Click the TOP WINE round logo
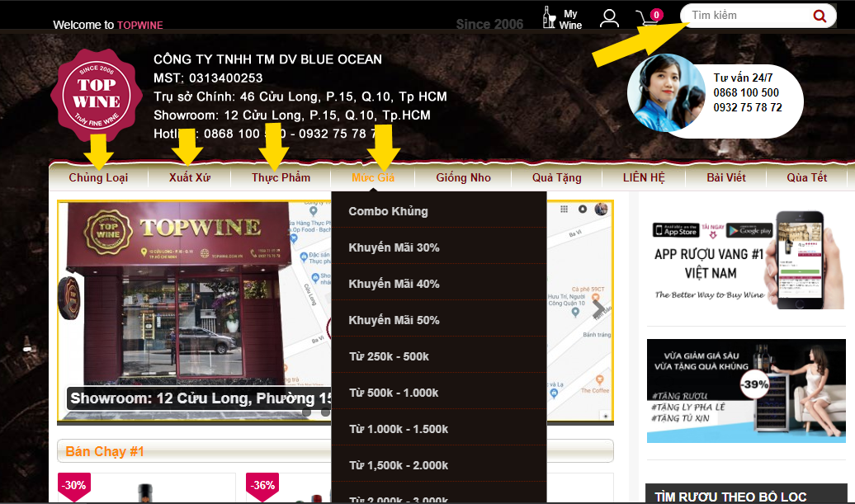The image size is (855, 504). 97,96
